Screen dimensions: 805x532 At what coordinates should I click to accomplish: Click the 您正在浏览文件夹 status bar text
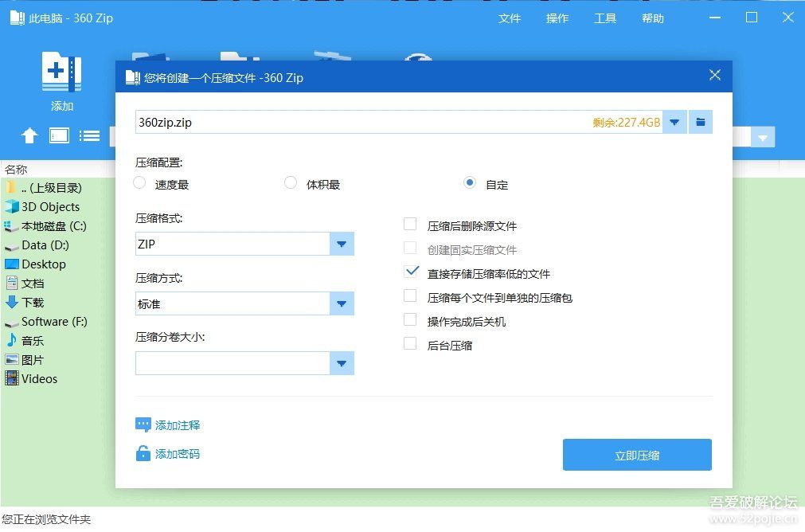coord(46,519)
